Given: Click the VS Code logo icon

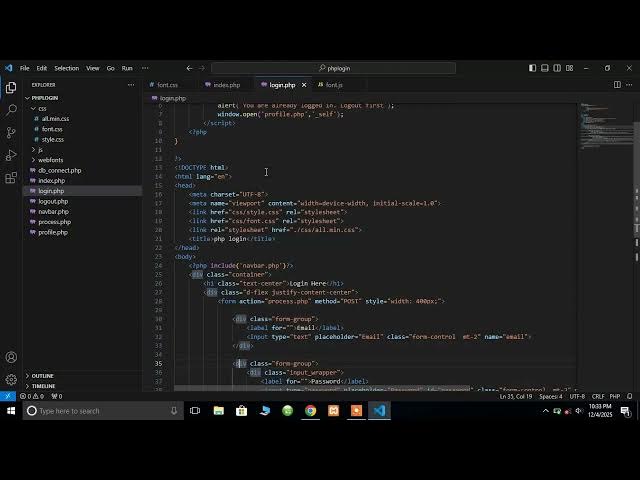Looking at the screenshot, I should tap(9, 68).
